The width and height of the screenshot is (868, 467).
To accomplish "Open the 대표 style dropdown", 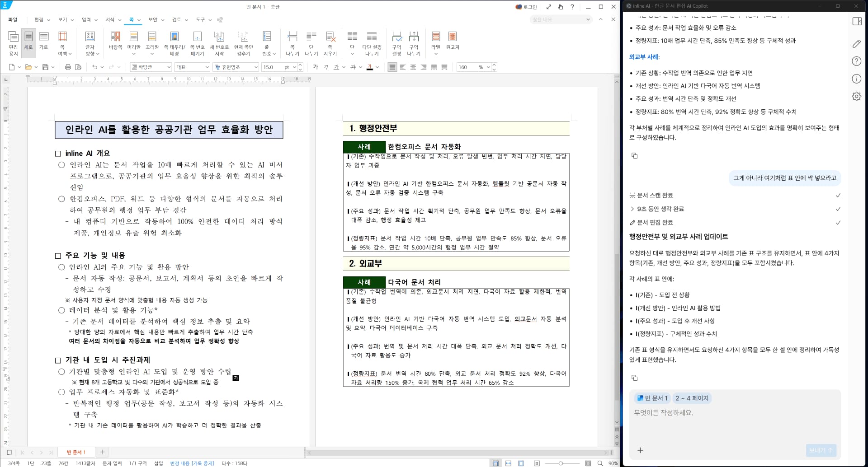I will (192, 66).
